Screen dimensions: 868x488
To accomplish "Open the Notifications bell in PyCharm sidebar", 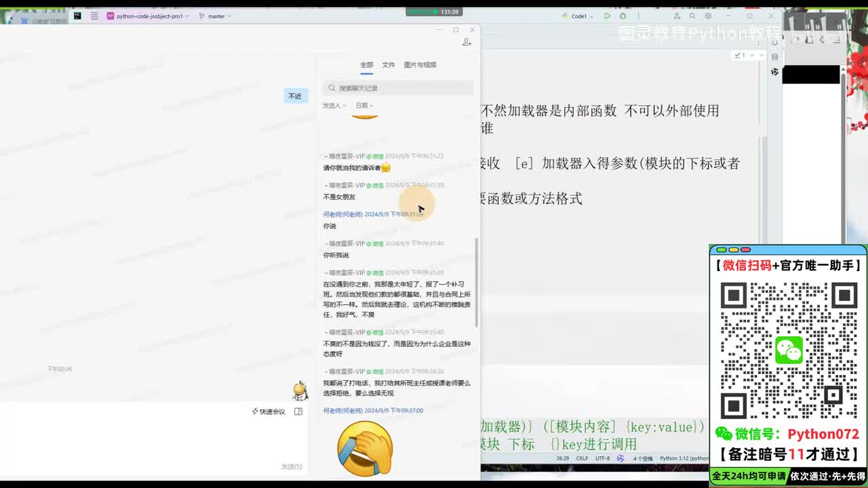I will (775, 42).
